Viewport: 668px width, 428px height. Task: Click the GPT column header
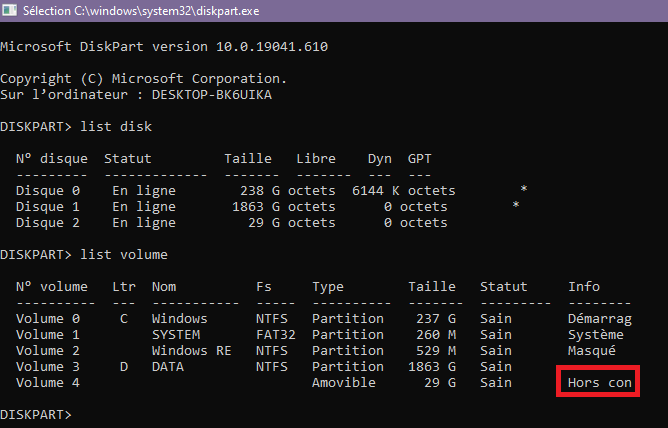(x=420, y=159)
